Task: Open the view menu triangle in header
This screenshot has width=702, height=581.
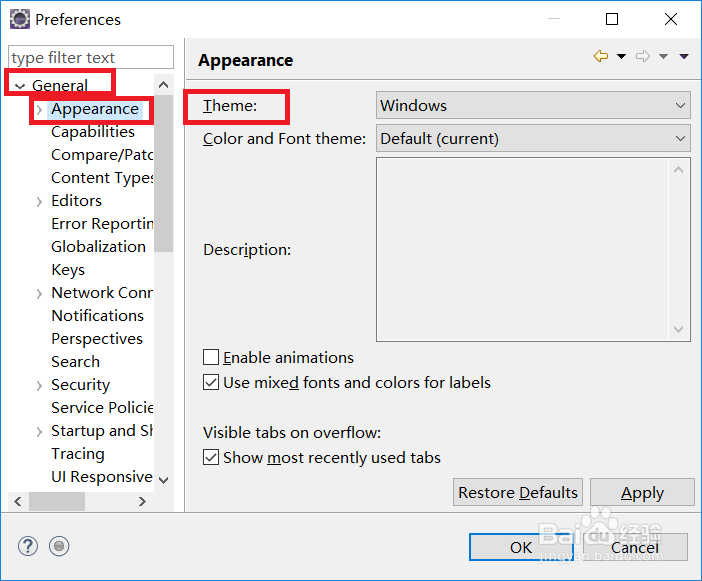Action: 684,57
